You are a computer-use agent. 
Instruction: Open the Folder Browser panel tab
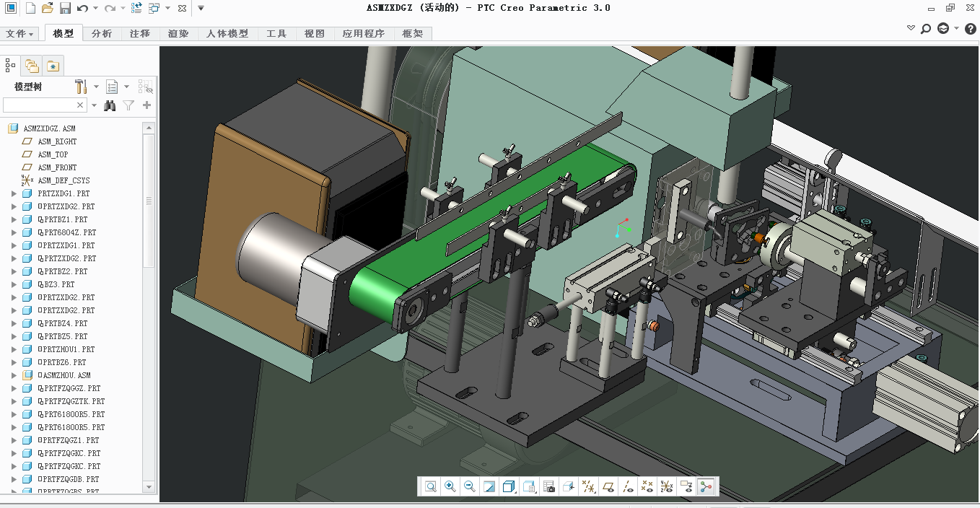click(x=32, y=66)
